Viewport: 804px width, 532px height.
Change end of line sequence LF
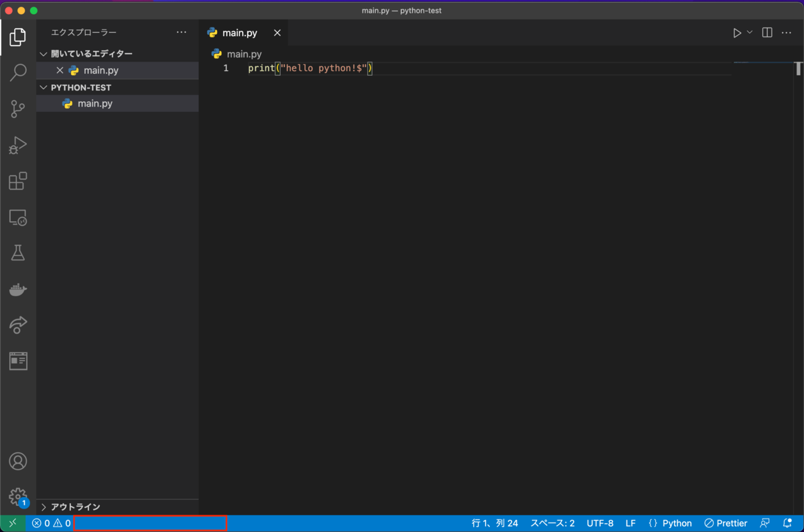coord(630,523)
